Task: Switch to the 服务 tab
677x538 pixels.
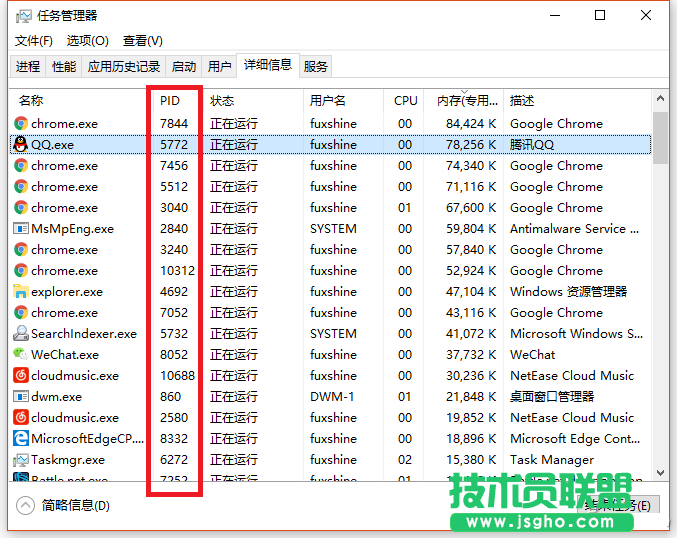Action: [x=315, y=66]
